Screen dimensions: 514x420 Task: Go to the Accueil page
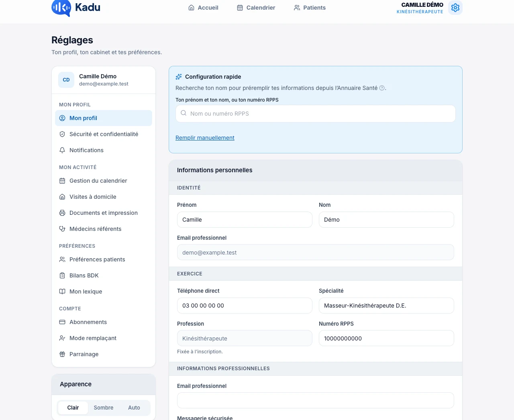204,8
